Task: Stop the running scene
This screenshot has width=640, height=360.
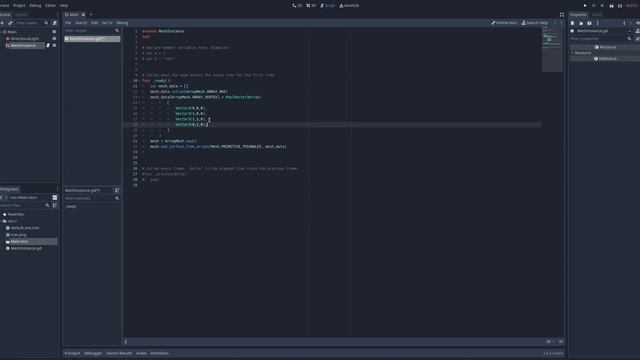Action: [602, 6]
